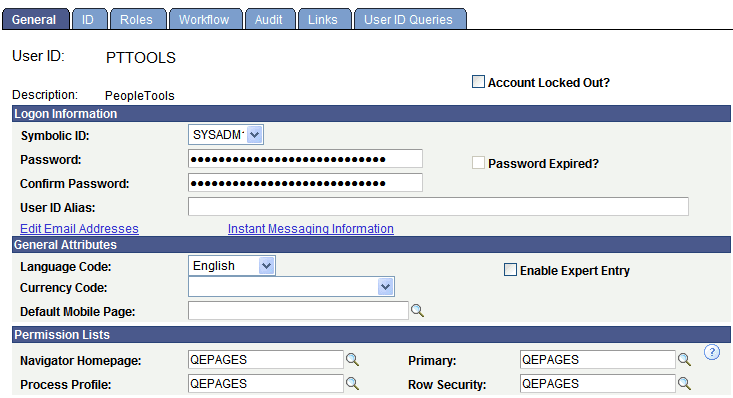Viewport: 733px width, 398px height.
Task: Click the Confirm Password input field
Action: (305, 183)
